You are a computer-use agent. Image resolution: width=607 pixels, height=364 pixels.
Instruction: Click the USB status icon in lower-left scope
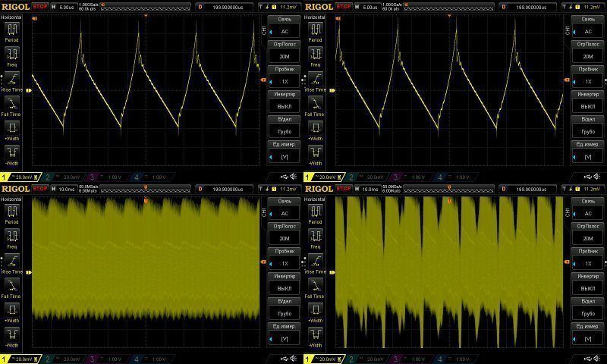coord(284,359)
